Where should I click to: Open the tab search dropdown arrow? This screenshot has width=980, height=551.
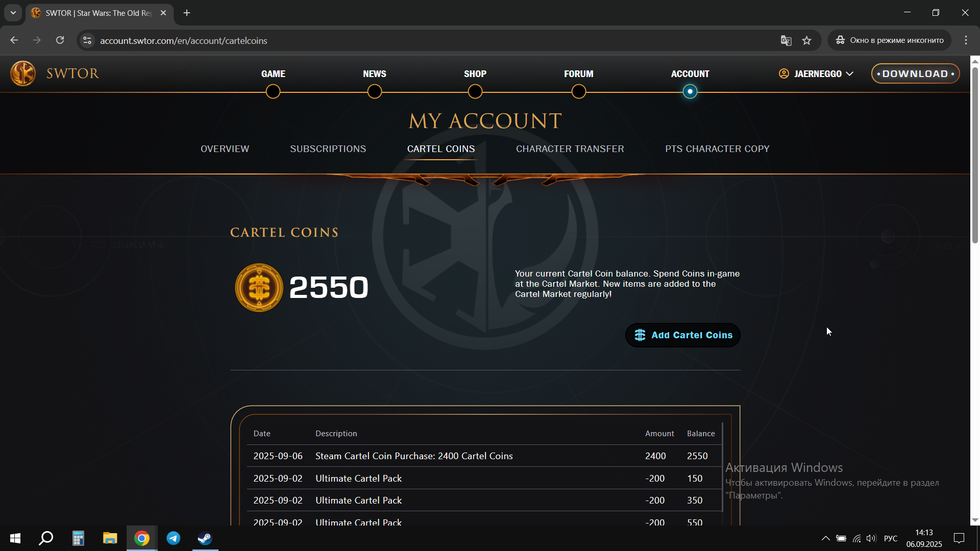[x=13, y=13]
